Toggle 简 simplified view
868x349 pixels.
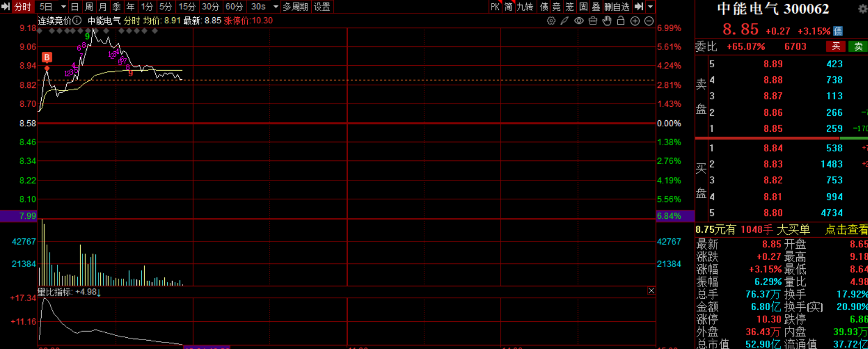[508, 7]
